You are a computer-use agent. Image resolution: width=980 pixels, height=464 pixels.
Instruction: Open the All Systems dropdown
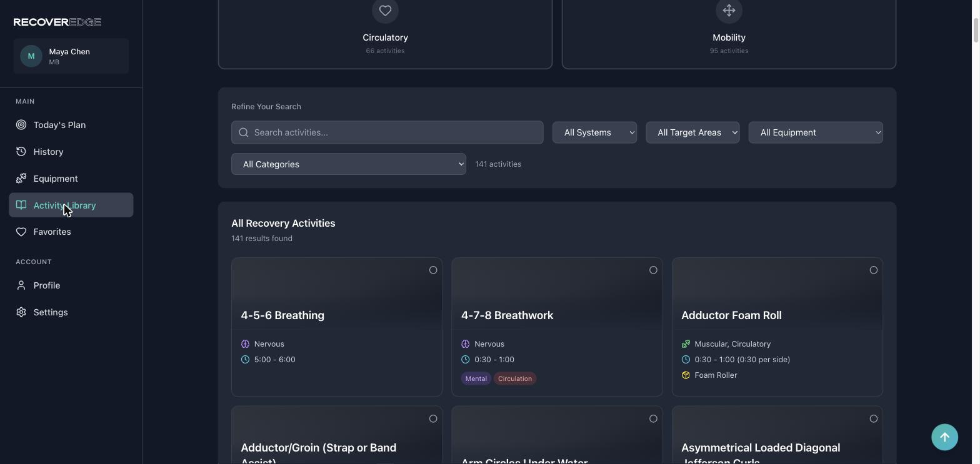(x=594, y=132)
